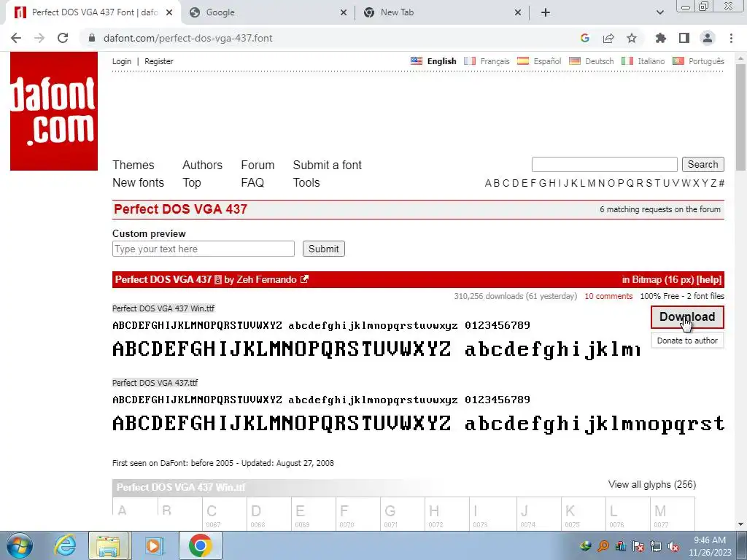Click the Action Center flag tray icon
The image size is (747, 560).
(638, 546)
